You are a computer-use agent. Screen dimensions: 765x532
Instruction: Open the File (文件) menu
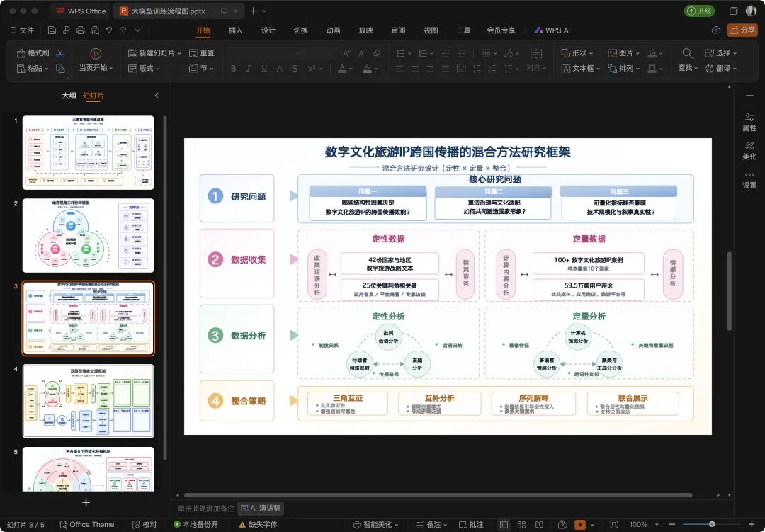click(22, 30)
